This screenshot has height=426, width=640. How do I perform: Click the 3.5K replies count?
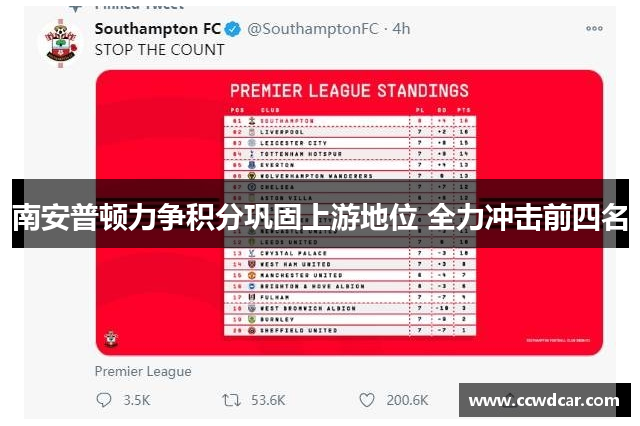tap(137, 400)
